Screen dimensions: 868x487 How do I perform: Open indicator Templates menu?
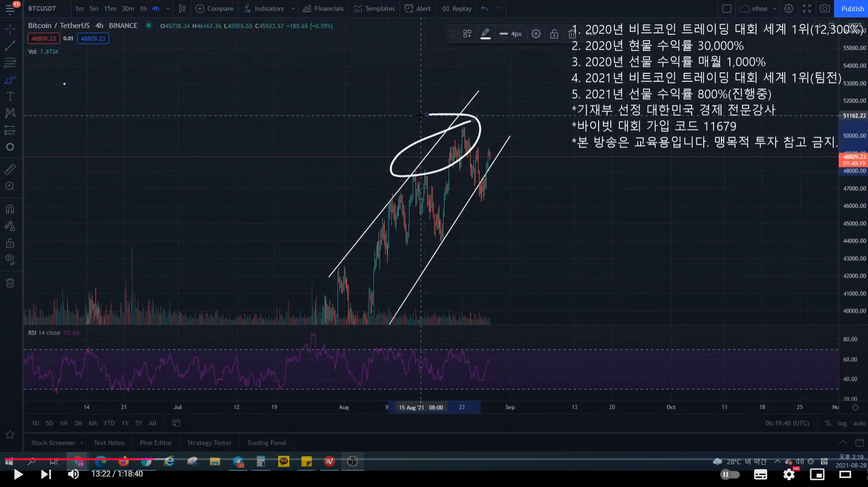(374, 8)
